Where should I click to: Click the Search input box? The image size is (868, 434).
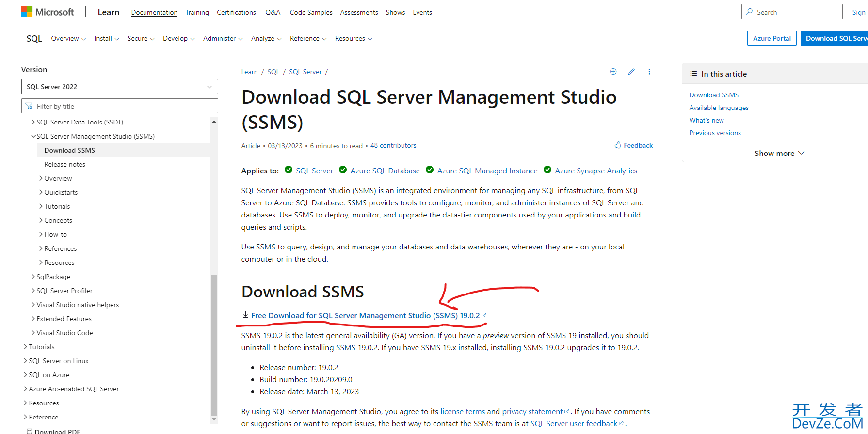[x=792, y=12]
